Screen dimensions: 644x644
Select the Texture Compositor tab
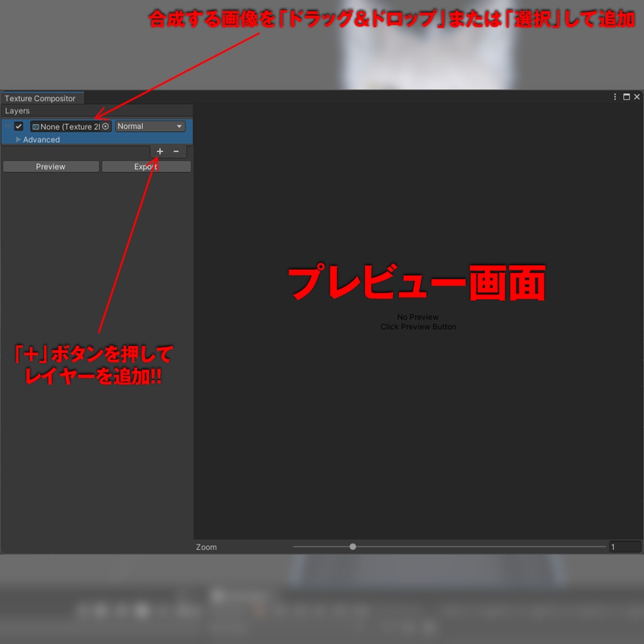[40, 98]
